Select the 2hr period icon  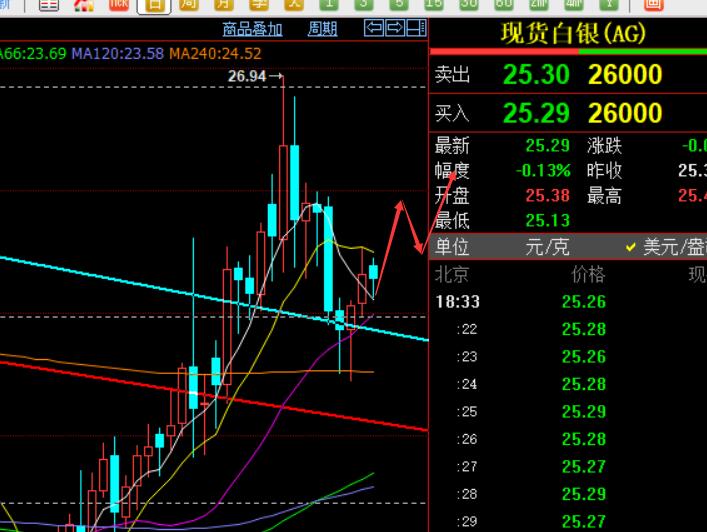[x=538, y=5]
